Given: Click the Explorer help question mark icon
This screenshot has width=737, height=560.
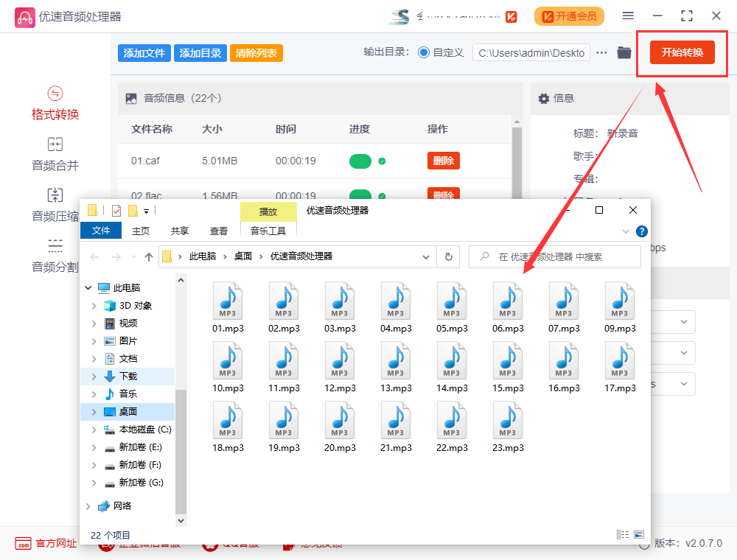Looking at the screenshot, I should 642,231.
